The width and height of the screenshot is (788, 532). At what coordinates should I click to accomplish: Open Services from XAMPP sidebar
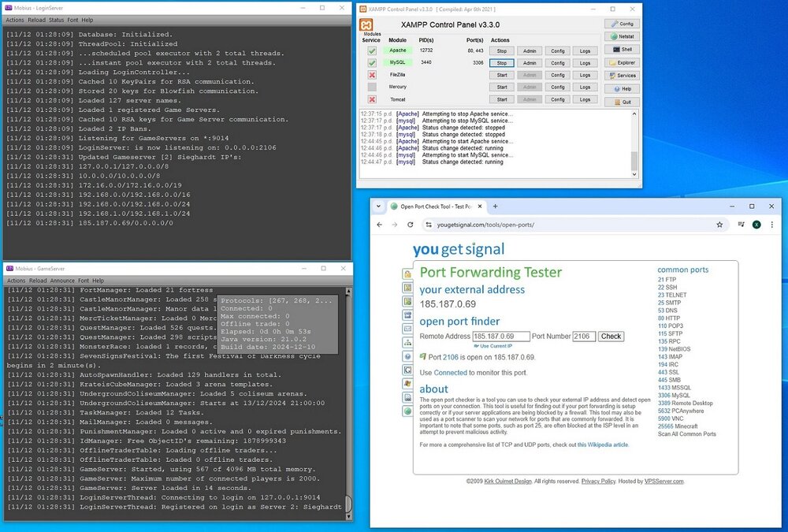pyautogui.click(x=622, y=76)
